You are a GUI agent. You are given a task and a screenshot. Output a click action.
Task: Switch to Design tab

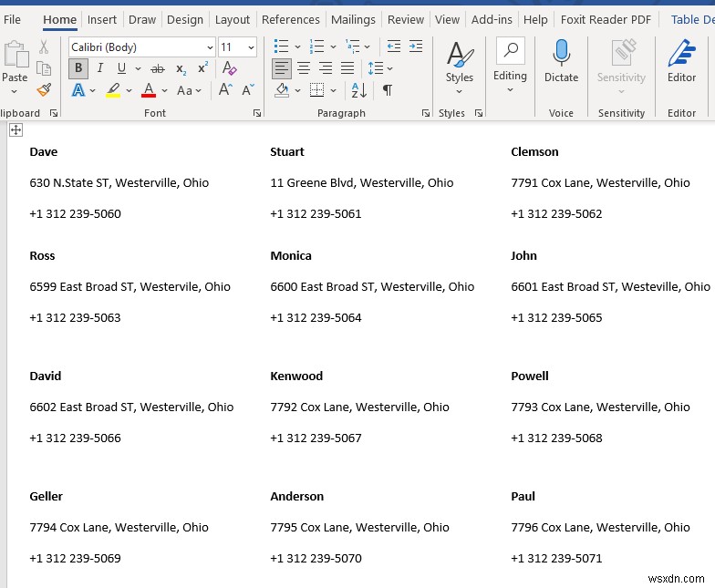coord(184,20)
